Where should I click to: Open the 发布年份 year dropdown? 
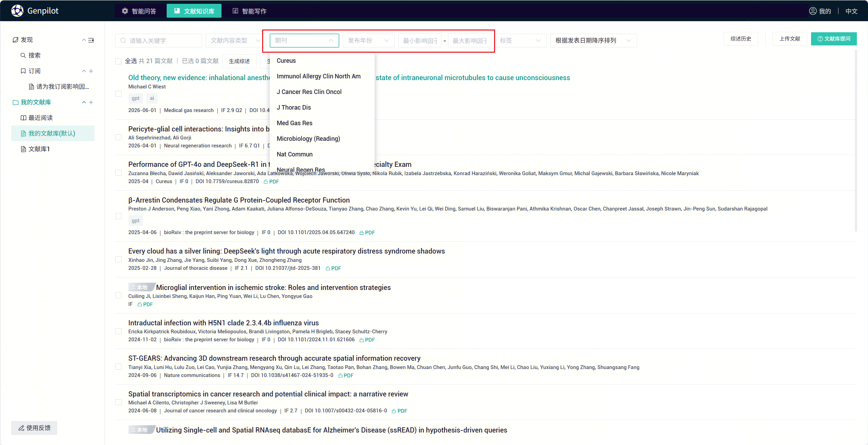pyautogui.click(x=368, y=41)
